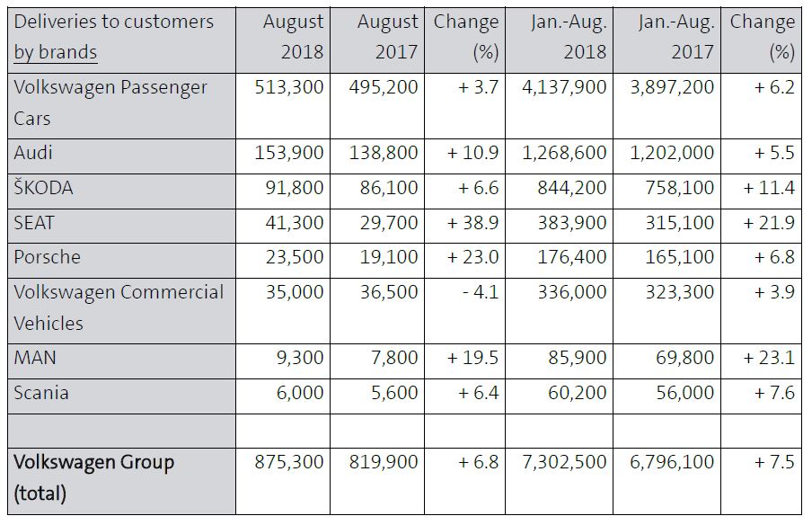Image resolution: width=812 pixels, height=525 pixels.
Task: Select SEAT's + 38.9 change value
Action: [472, 222]
